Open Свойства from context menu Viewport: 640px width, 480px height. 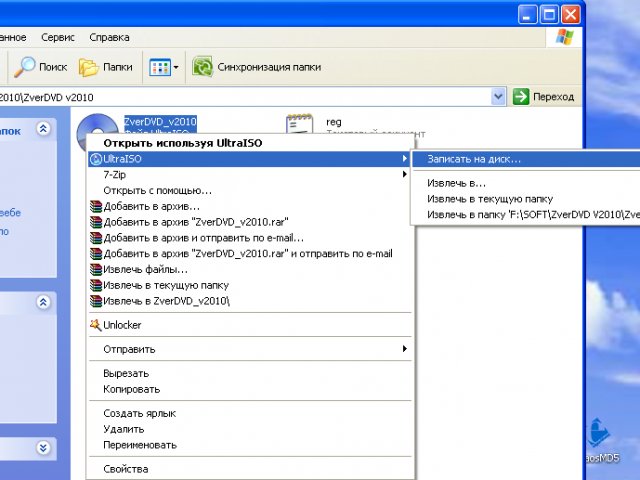(250, 469)
